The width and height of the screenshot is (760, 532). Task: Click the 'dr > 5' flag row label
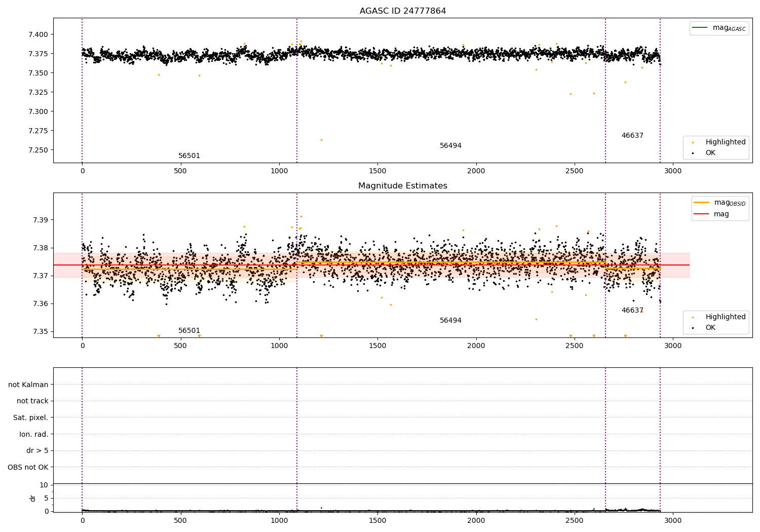pyautogui.click(x=37, y=450)
